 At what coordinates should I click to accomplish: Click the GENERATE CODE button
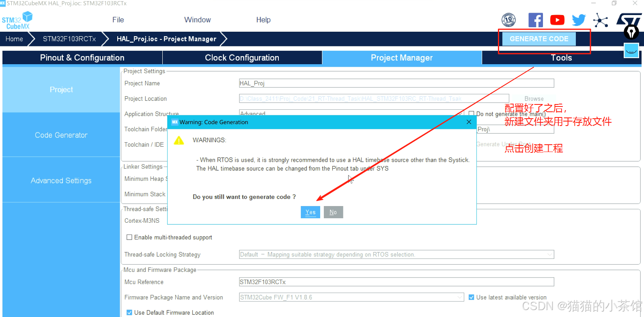tap(539, 39)
